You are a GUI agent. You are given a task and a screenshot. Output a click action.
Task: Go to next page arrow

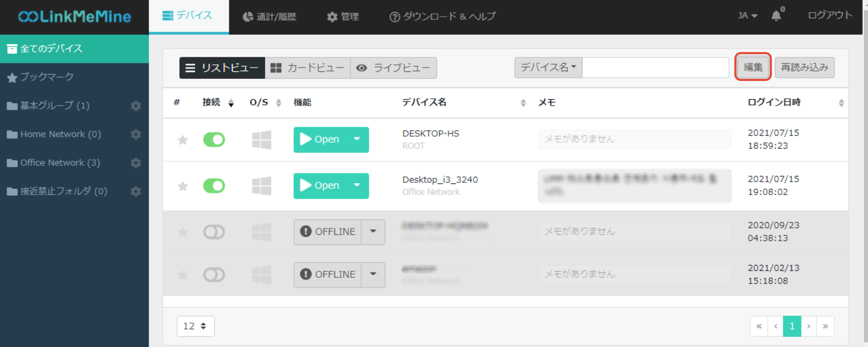tap(808, 326)
